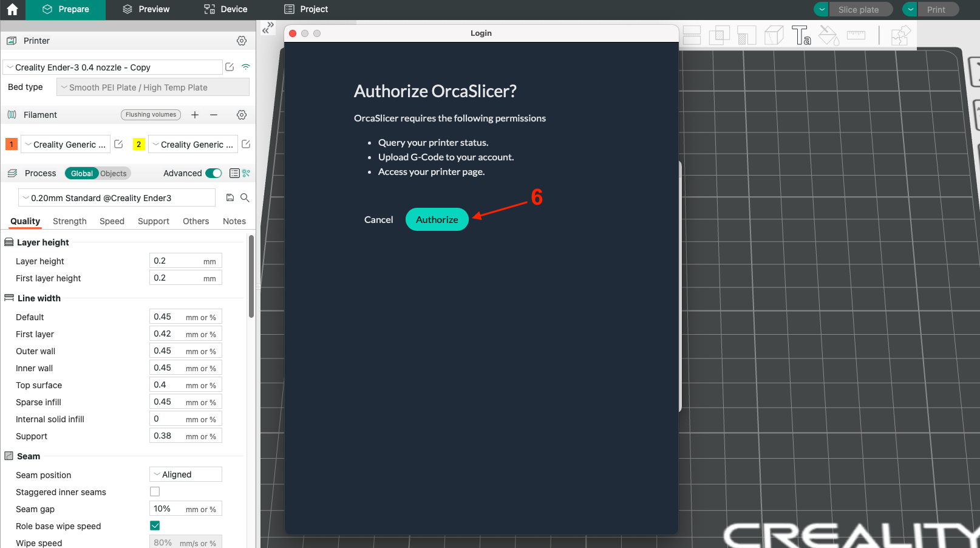Edit the Creality Ender-3 printer preset
Screen dimensions: 980x548
[x=230, y=67]
